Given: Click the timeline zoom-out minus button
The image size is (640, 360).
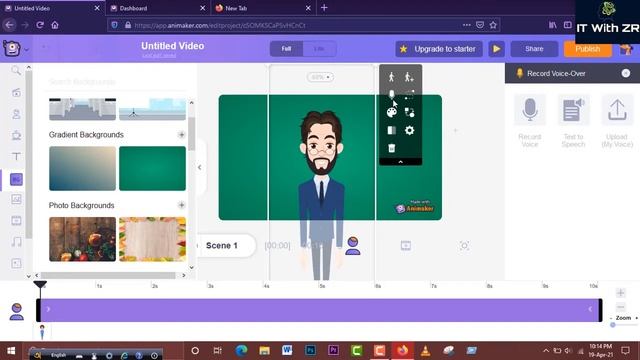Looking at the screenshot, I should (x=620, y=307).
